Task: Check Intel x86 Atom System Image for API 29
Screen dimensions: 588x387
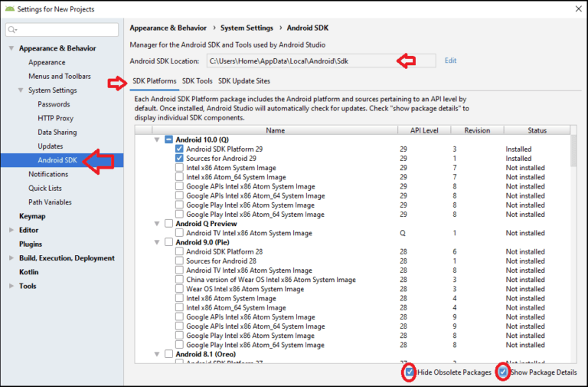Action: point(179,167)
